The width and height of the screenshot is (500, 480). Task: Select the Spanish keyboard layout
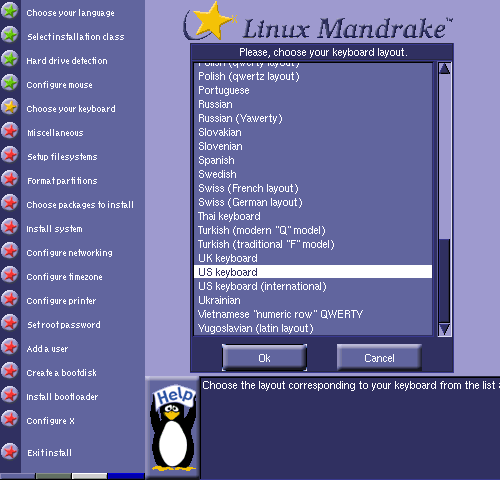point(313,161)
